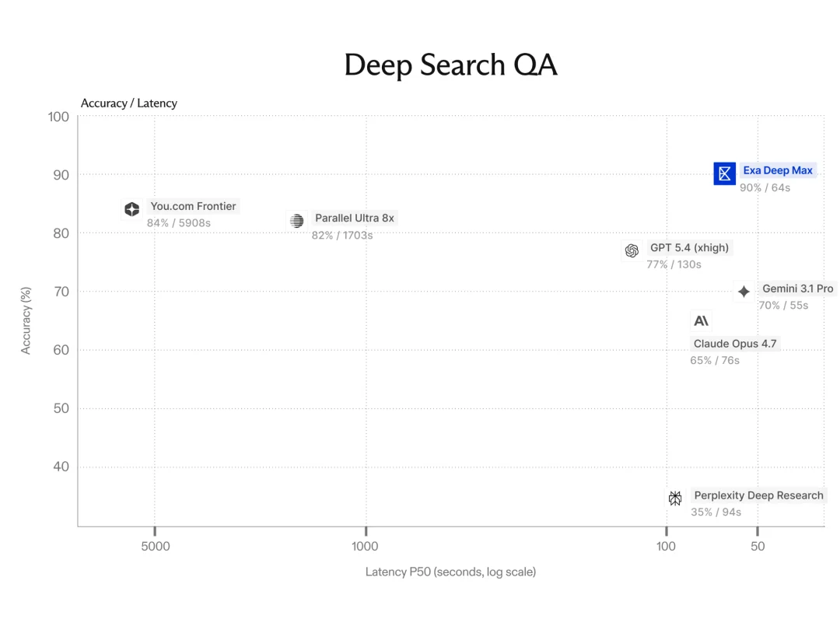
Task: Select the Parallel Ultra 8x label
Action: click(x=354, y=218)
